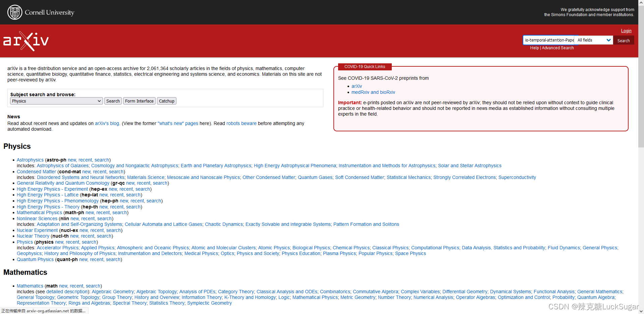Open Quantum Algebra link
Viewport: 644px width, 314px height.
596,297
